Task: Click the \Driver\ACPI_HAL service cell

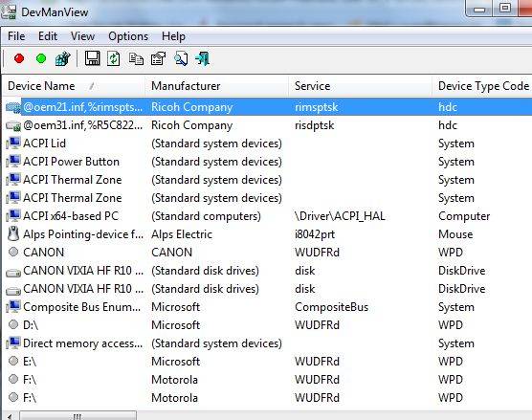Action: click(x=340, y=216)
